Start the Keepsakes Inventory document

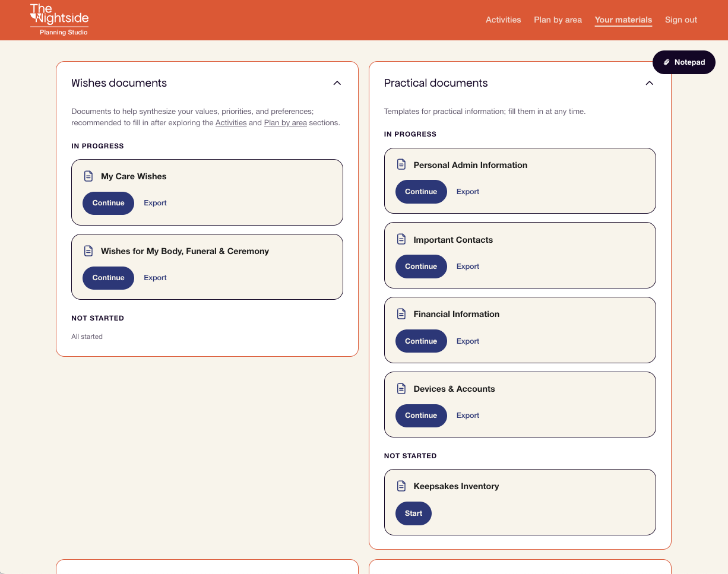pos(414,513)
